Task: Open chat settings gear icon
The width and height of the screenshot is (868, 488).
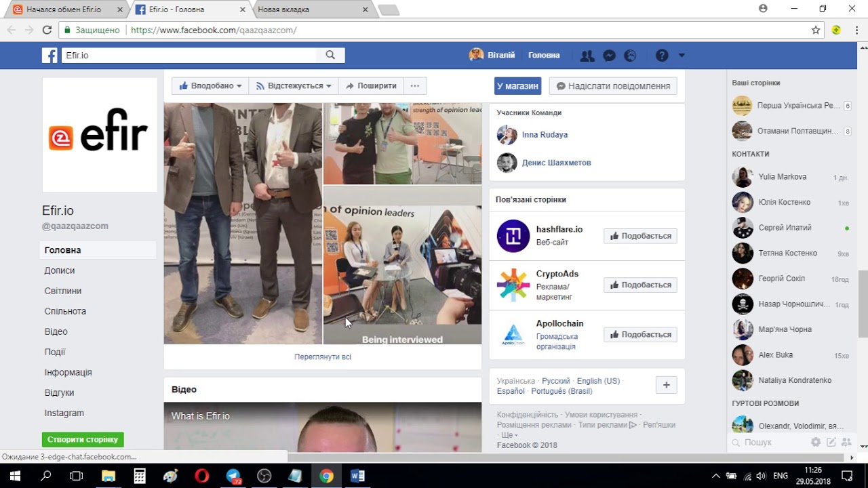Action: pos(816,442)
